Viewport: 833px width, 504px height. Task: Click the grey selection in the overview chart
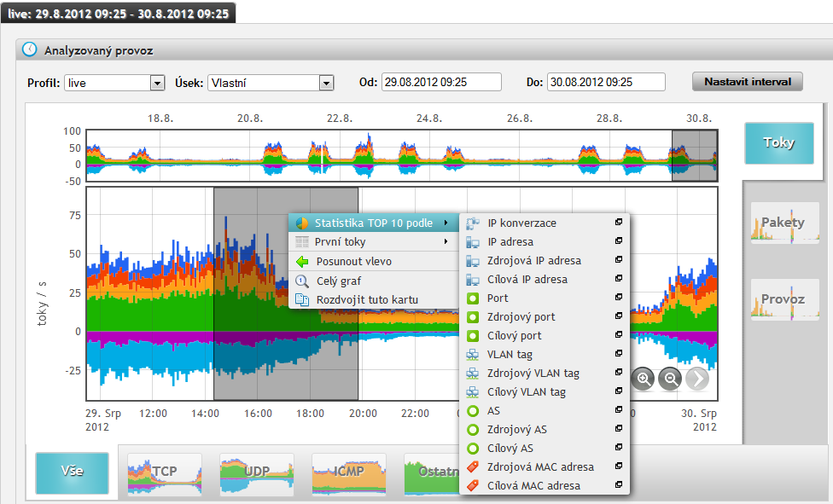(695, 155)
